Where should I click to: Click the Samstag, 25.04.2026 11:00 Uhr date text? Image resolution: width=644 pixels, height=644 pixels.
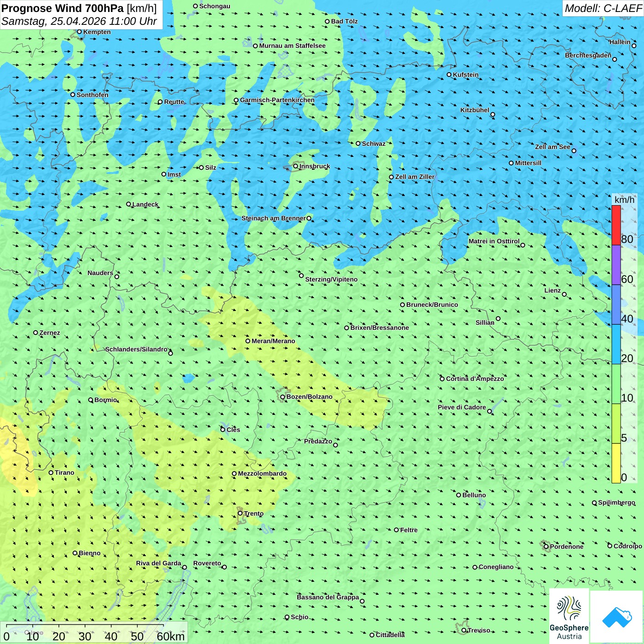[79, 21]
